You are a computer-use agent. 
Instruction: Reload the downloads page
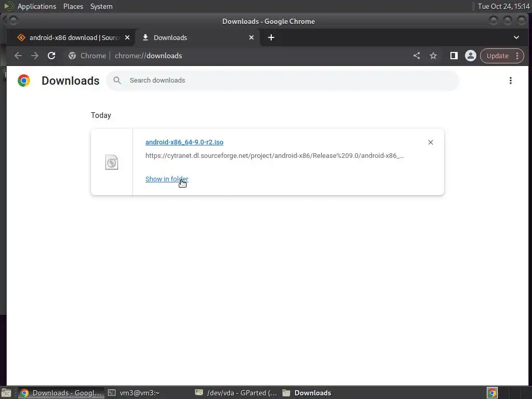click(x=51, y=56)
